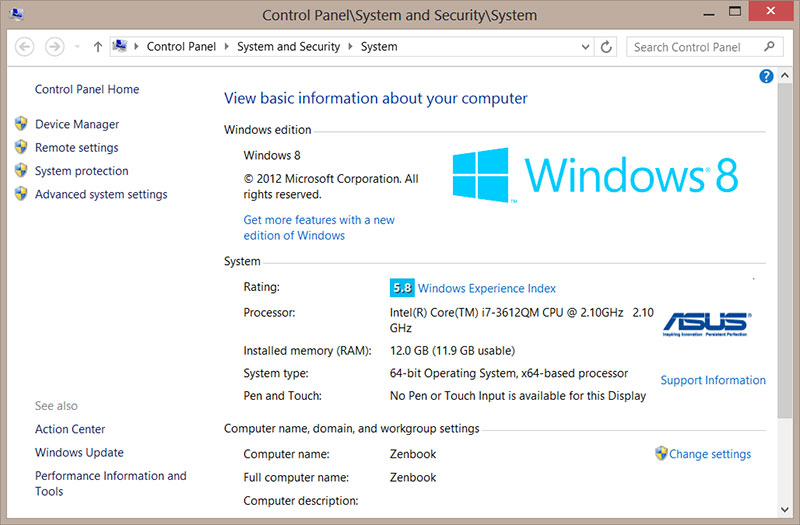Image resolution: width=800 pixels, height=525 pixels.
Task: Select System and Security in the breadcrumb
Action: [288, 46]
